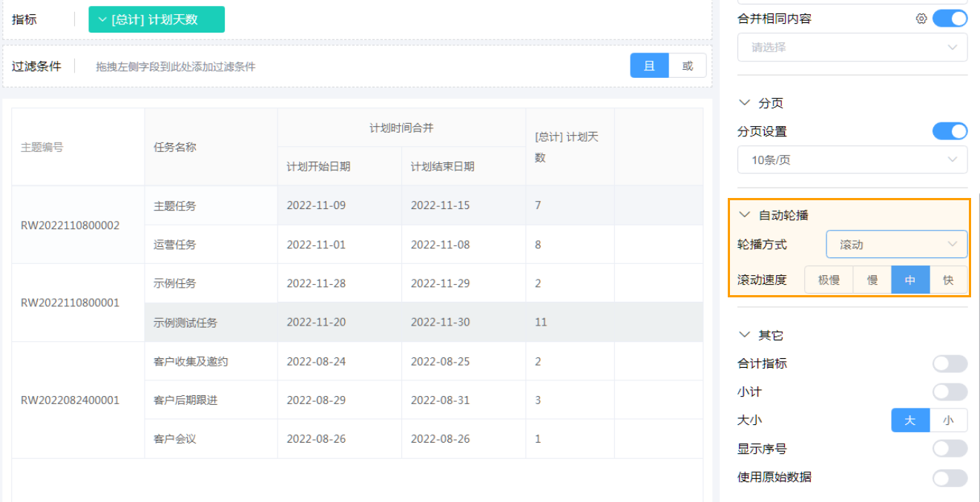Turn on the 小计 switch
980x502 pixels.
click(950, 392)
